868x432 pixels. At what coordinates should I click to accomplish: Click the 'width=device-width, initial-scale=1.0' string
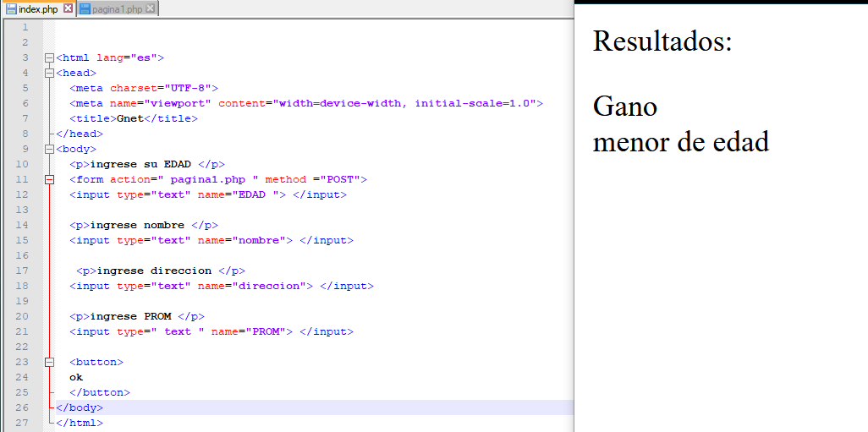tap(405, 103)
